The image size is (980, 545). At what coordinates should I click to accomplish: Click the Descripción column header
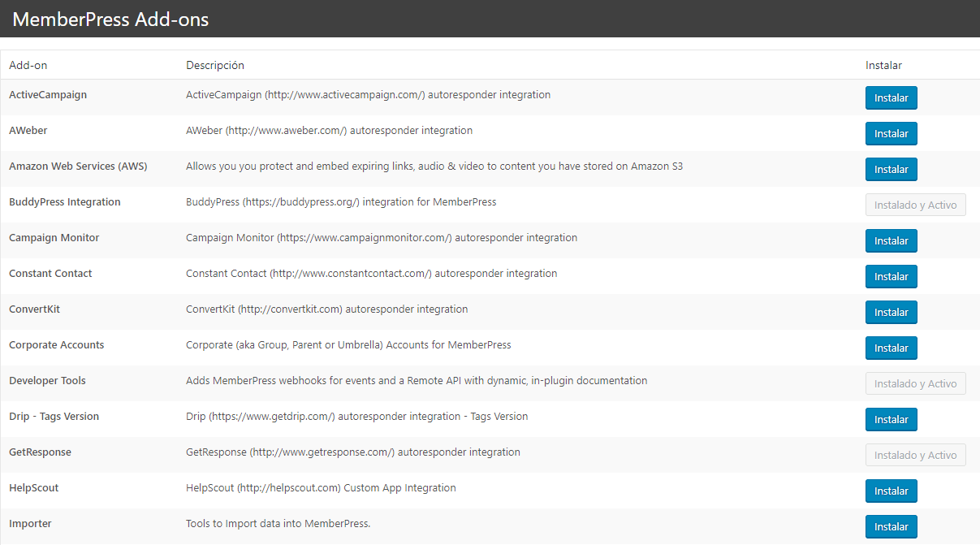[215, 65]
